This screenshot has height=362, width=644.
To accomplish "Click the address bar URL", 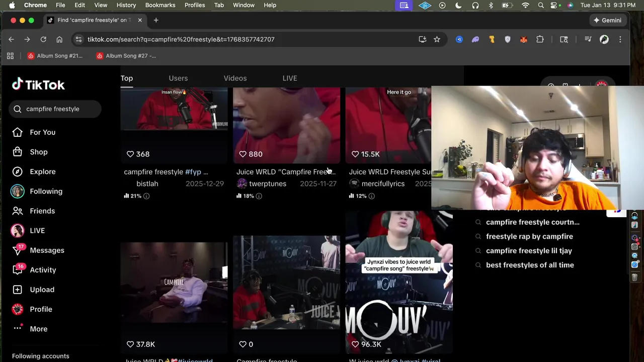I will (x=181, y=39).
